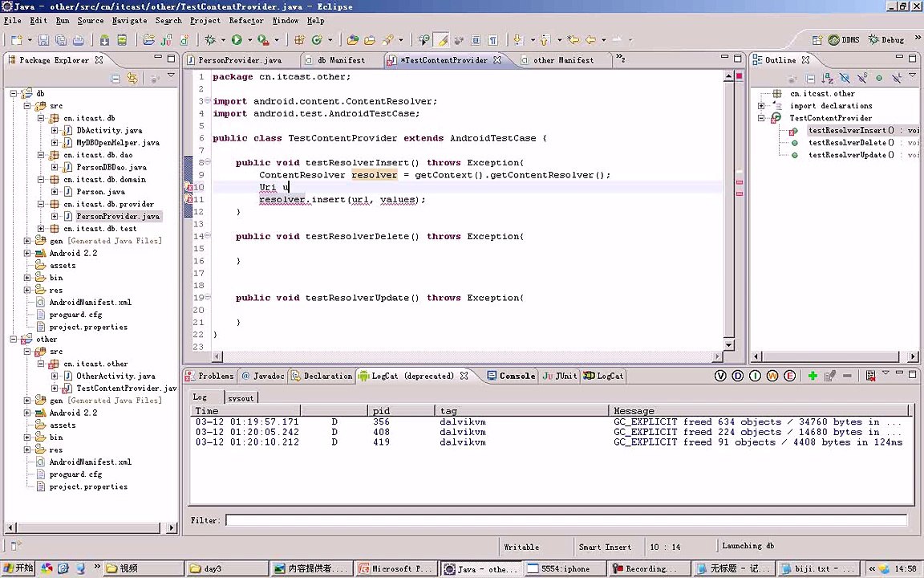This screenshot has width=924, height=578.
Task: Expand Android 2.2 under db project
Action: [27, 253]
